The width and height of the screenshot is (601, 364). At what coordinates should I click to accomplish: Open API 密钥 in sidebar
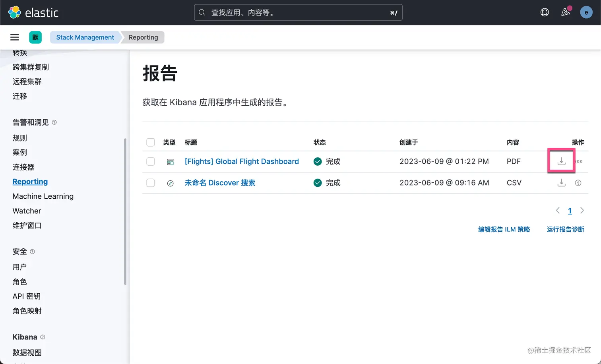27,296
